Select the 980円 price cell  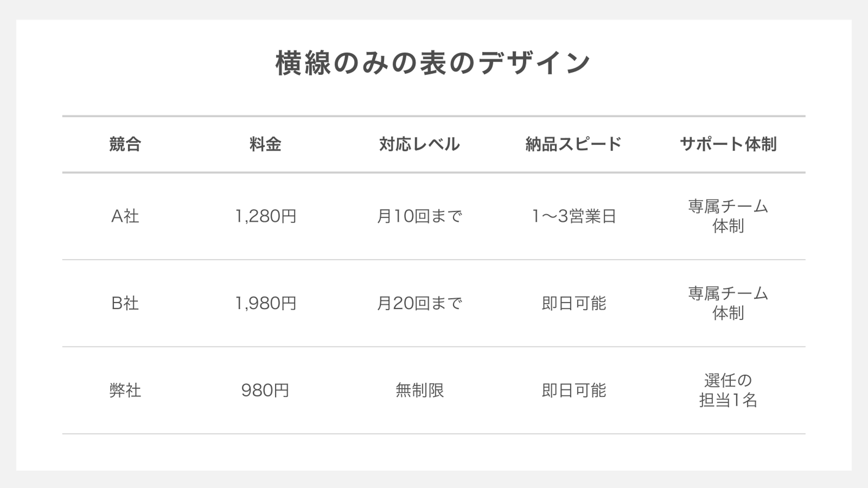(x=265, y=390)
